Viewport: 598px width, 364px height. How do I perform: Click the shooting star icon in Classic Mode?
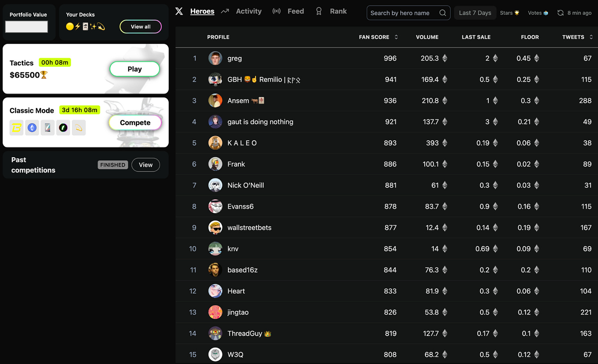point(78,128)
